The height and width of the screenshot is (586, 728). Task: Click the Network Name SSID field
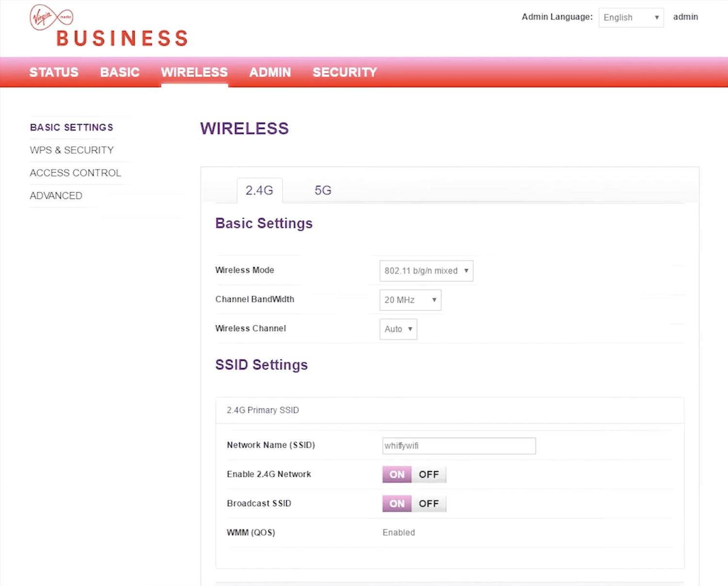459,446
